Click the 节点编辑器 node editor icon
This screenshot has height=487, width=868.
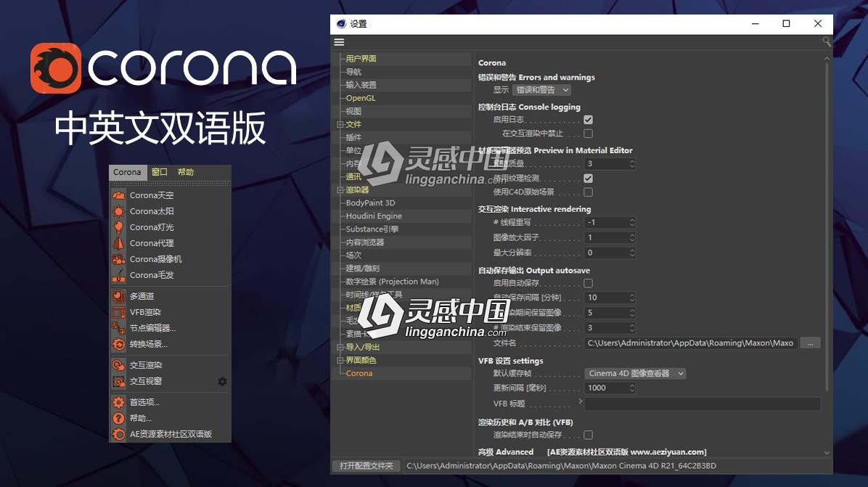click(118, 328)
